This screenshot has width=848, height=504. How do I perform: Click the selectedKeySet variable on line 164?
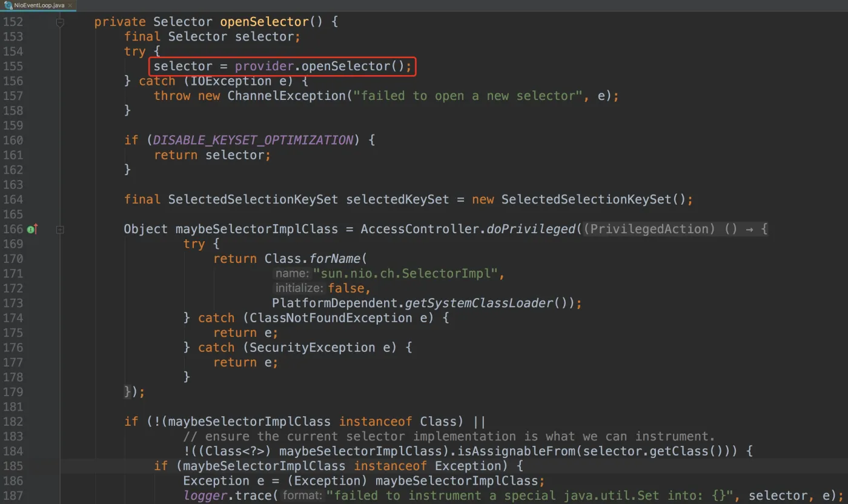tap(398, 199)
